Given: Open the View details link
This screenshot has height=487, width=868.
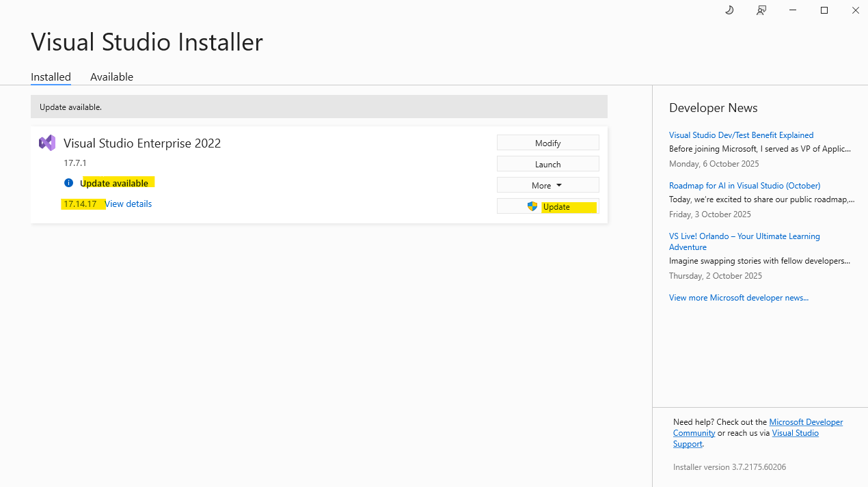Looking at the screenshot, I should coord(128,204).
